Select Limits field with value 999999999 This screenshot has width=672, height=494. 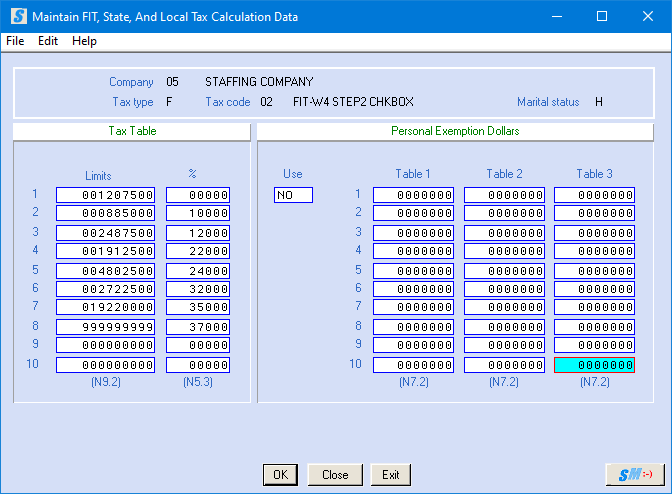click(105, 327)
